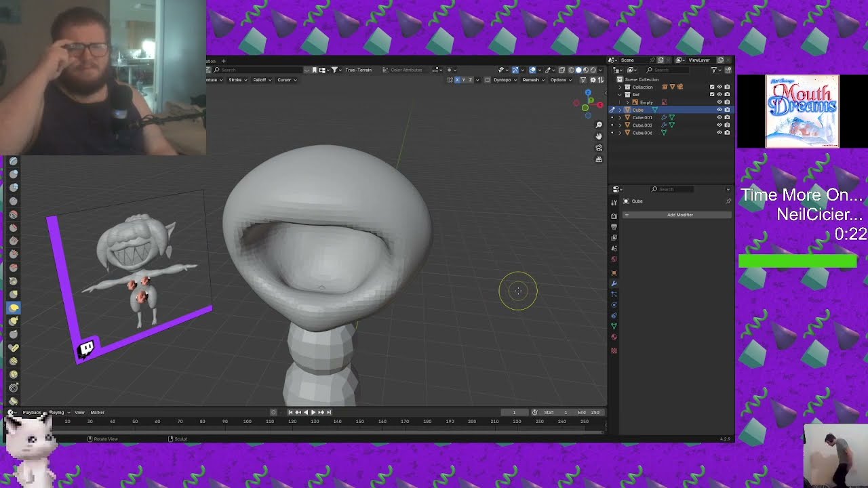Expand the Collection item in outliner
This screenshot has width=868, height=488.
click(620, 87)
